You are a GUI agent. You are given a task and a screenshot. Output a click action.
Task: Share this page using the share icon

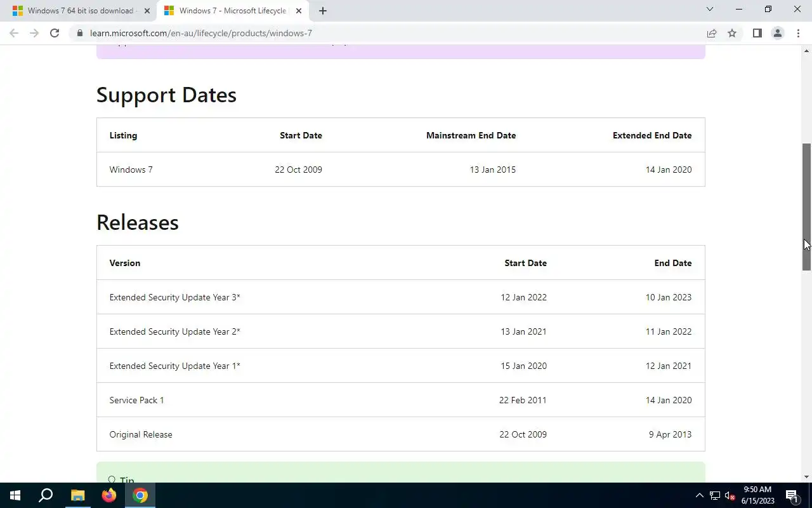click(712, 33)
